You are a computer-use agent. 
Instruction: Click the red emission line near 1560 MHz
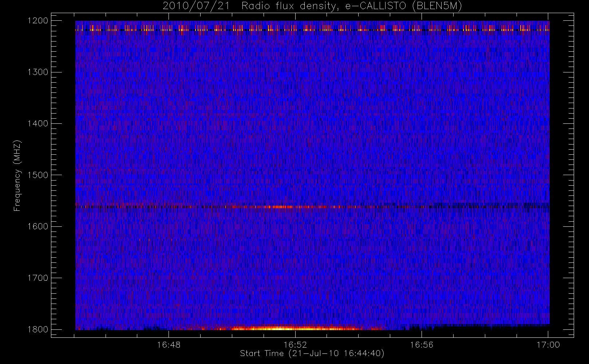[284, 207]
